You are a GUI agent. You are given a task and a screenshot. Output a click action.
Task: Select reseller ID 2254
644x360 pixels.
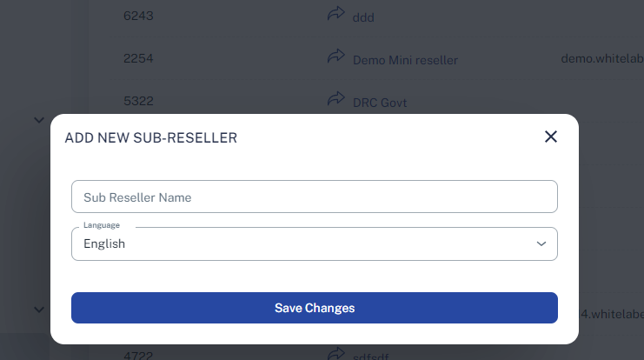point(138,58)
